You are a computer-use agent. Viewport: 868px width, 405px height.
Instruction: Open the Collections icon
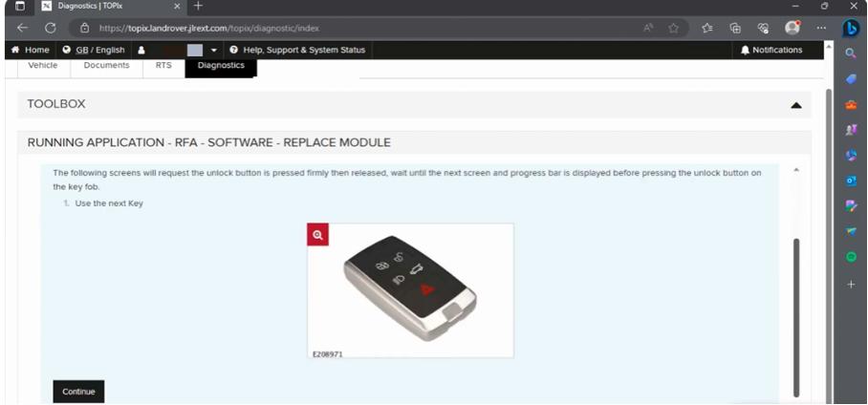pyautogui.click(x=735, y=28)
